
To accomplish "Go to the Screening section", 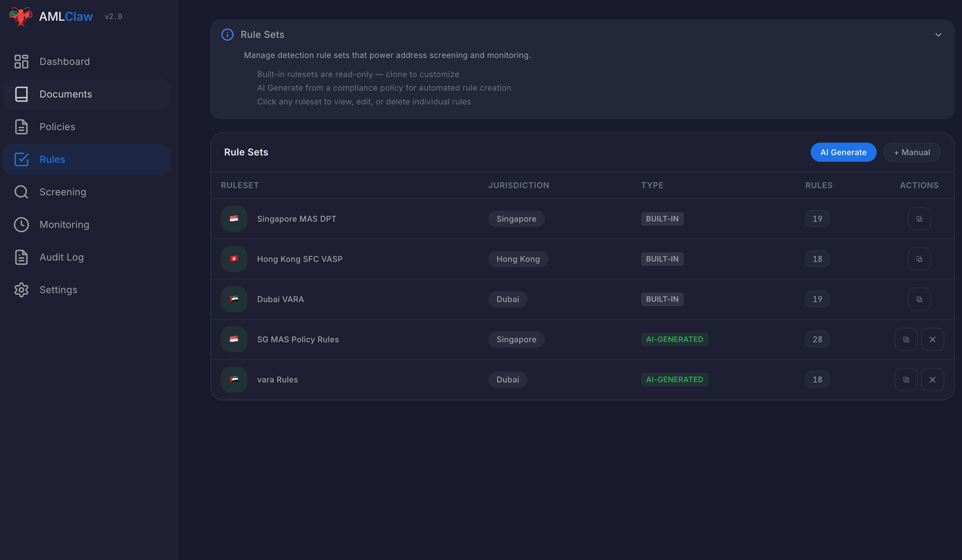I will [x=63, y=192].
